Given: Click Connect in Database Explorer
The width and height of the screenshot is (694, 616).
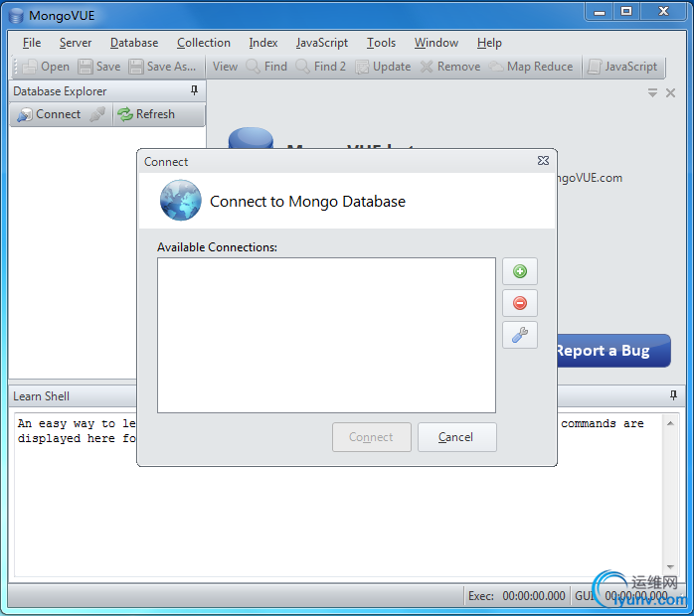Looking at the screenshot, I should 49,114.
